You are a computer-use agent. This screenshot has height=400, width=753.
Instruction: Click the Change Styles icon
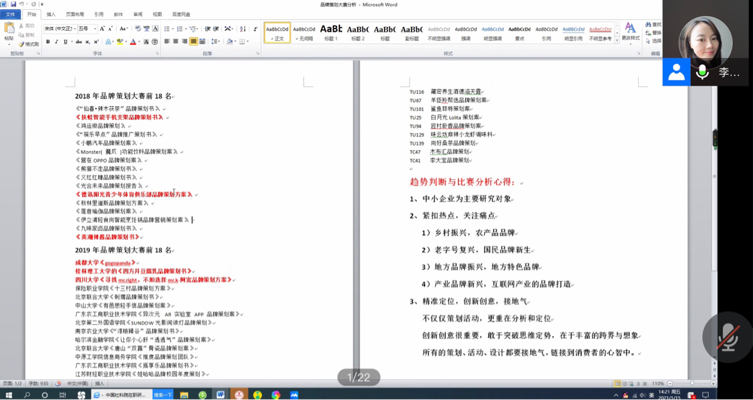[x=630, y=31]
